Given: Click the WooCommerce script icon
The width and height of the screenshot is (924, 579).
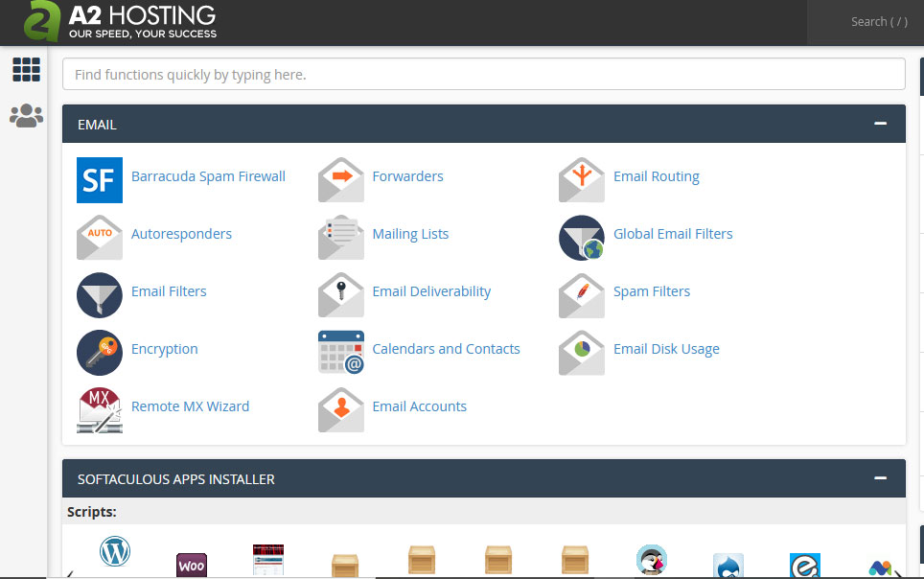Looking at the screenshot, I should (192, 565).
